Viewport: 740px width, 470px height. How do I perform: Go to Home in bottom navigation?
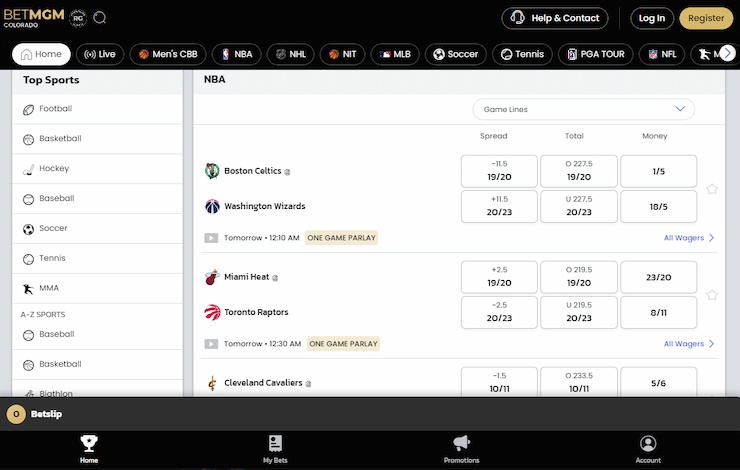[x=89, y=449]
